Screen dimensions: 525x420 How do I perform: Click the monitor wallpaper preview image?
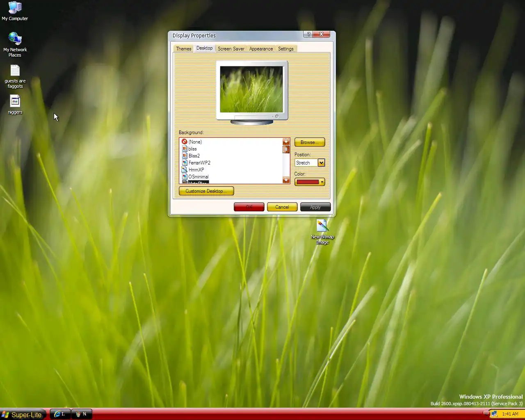(251, 89)
